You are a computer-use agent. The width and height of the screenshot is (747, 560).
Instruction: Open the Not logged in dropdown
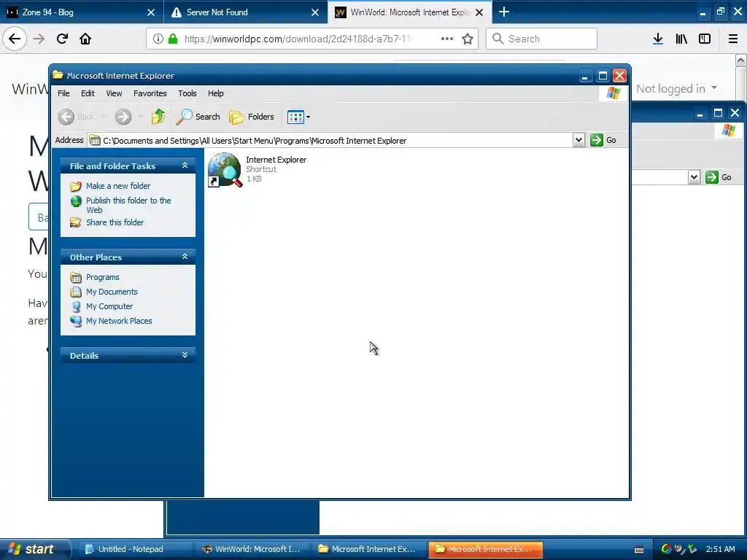click(x=676, y=88)
